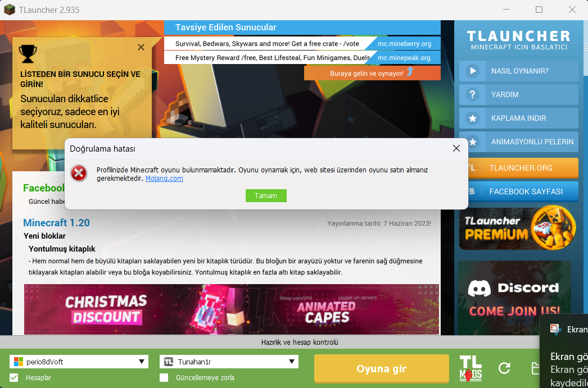Open the Mojang.com link in the dialog
Screen dimensions: 588x388
pos(164,179)
